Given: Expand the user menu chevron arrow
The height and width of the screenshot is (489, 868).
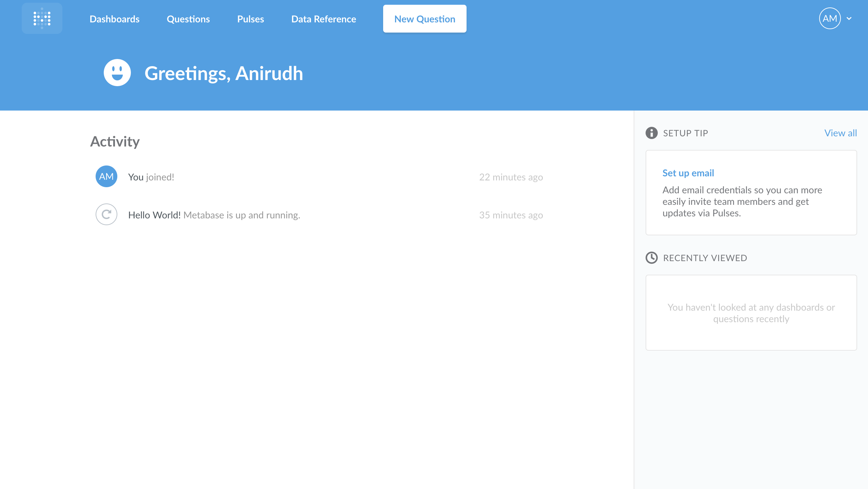Looking at the screenshot, I should [849, 19].
